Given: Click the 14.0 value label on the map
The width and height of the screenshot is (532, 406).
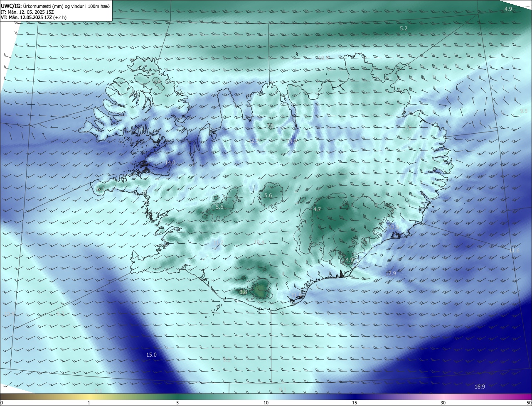Looking at the screenshot, I should tap(170, 163).
